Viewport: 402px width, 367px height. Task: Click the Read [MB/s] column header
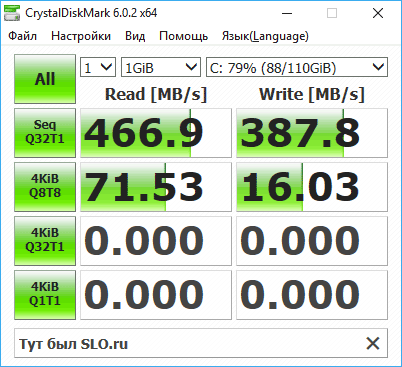pyautogui.click(x=156, y=94)
